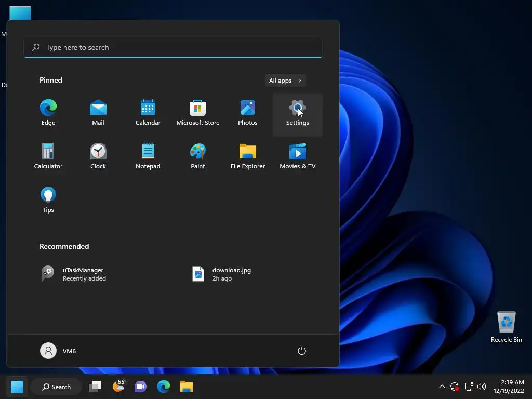The width and height of the screenshot is (532, 399).
Task: Click the Recommended section heading
Action: tap(64, 246)
